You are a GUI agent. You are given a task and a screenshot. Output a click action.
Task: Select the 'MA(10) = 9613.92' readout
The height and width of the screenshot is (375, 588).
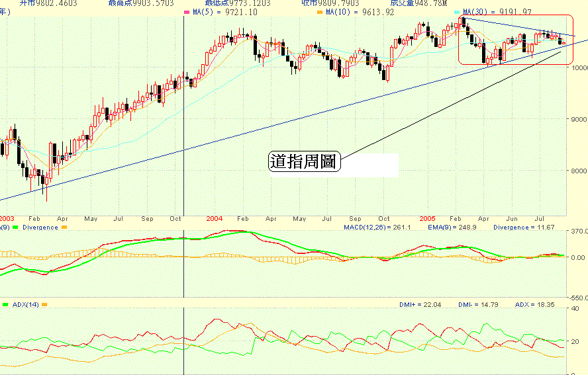click(360, 13)
